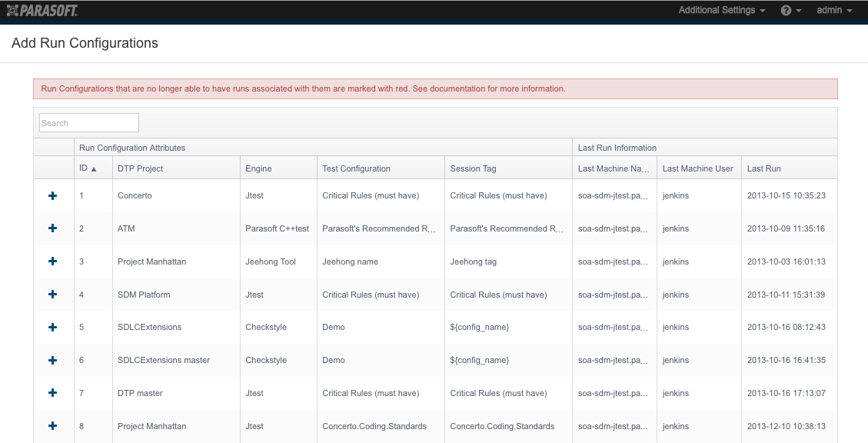This screenshot has width=868, height=443.
Task: Add run configuration 3 Jeehong Tool plus icon
Action: pos(52,261)
